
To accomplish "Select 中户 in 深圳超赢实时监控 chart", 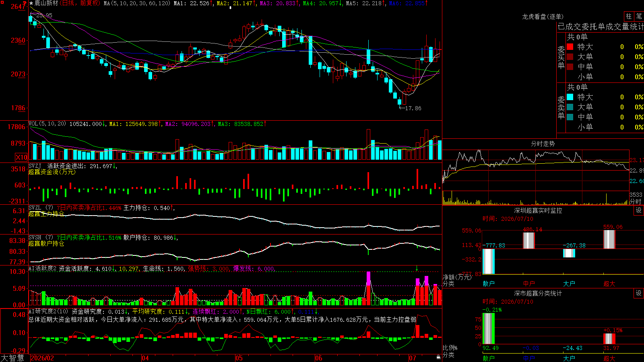I will [529, 284].
